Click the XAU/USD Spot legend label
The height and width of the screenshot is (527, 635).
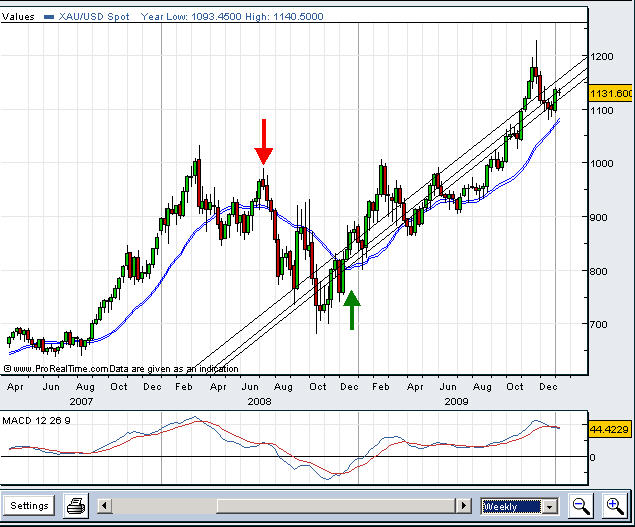pyautogui.click(x=94, y=17)
